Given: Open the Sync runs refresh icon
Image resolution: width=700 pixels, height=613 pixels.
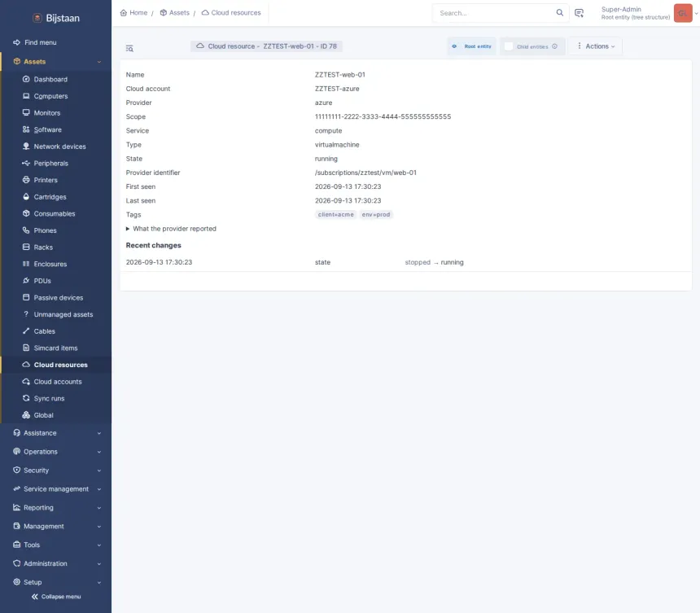Looking at the screenshot, I should tap(26, 398).
